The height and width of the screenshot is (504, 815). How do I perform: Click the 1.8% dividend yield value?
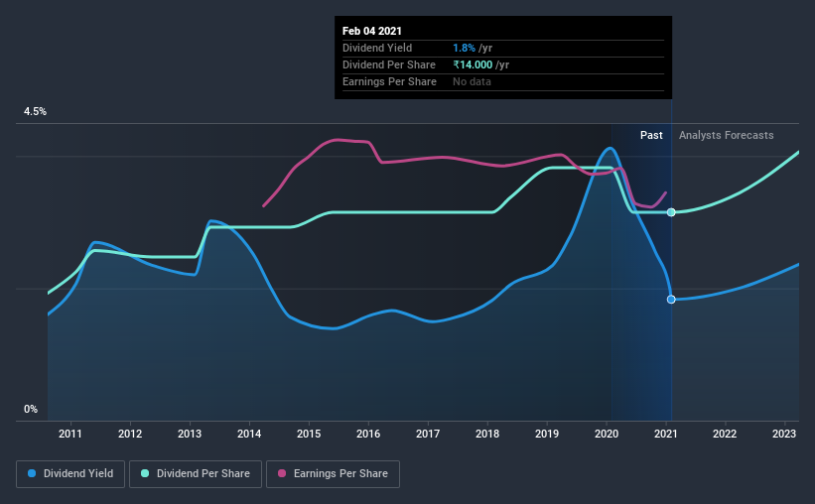[x=464, y=48]
